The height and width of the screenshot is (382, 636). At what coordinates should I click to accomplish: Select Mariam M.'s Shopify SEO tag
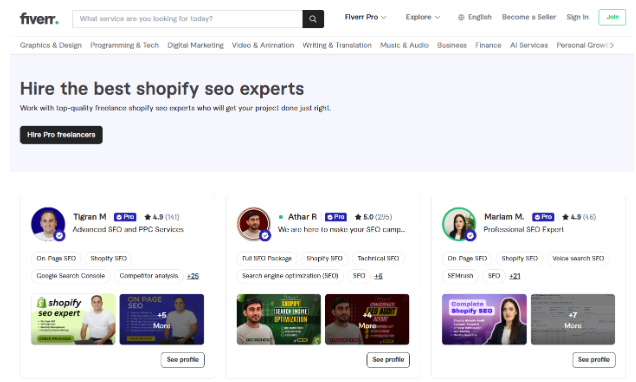tap(520, 258)
